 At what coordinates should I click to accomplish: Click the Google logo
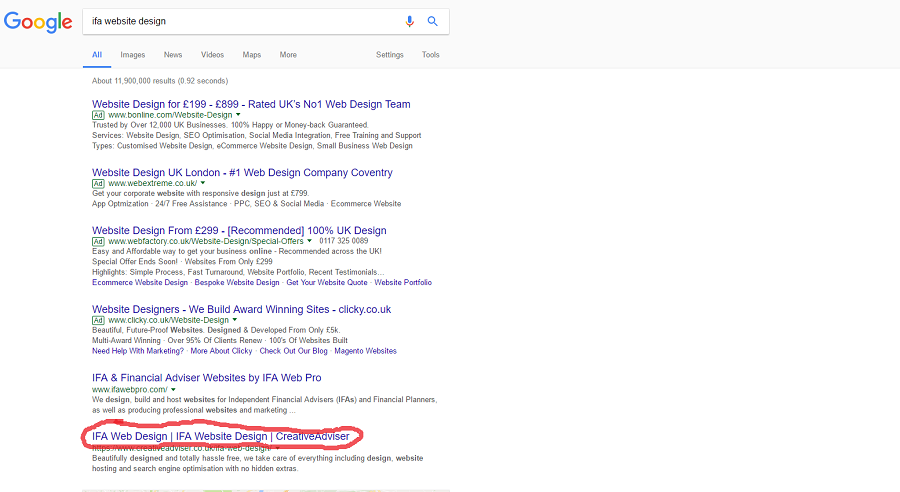38,22
